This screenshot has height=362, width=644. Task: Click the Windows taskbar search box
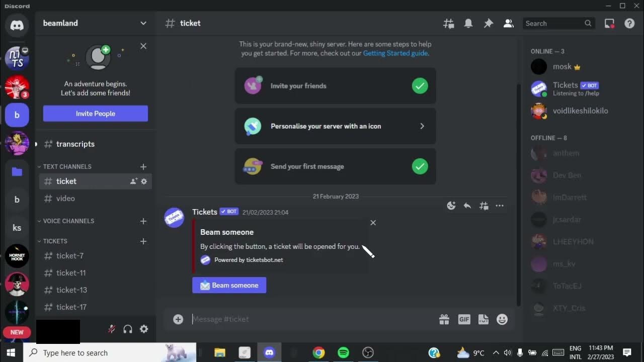110,353
